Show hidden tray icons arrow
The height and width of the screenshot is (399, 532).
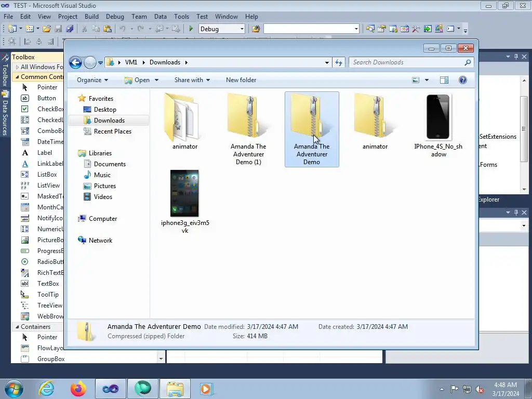pos(442,389)
